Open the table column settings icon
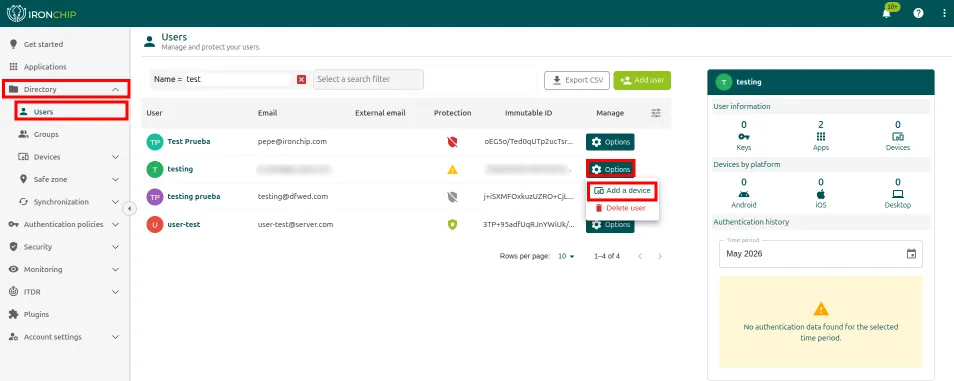 [x=656, y=113]
